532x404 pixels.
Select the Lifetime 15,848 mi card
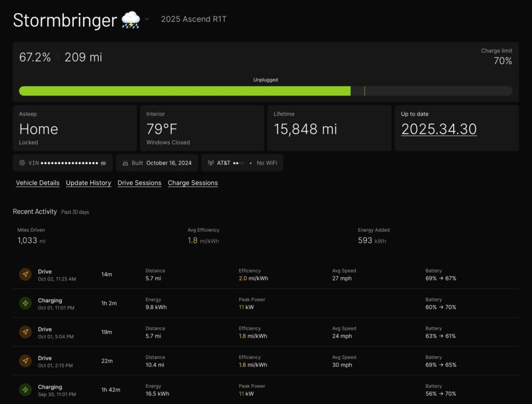pos(329,128)
